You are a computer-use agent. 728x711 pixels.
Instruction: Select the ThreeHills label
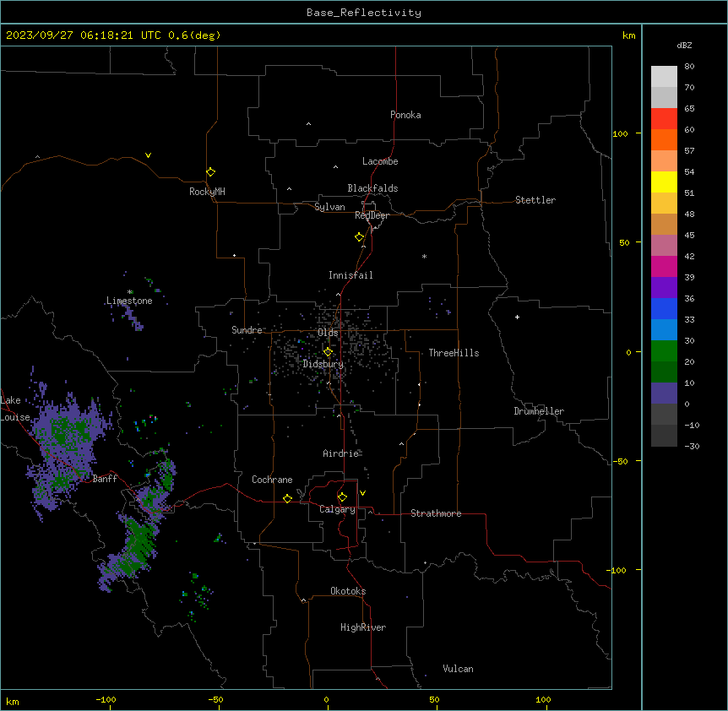point(454,353)
